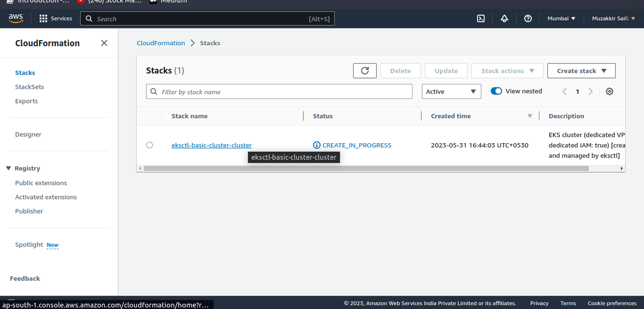Click the CREATE_IN_PROGRESS status info icon
The width and height of the screenshot is (644, 309).
(x=316, y=145)
